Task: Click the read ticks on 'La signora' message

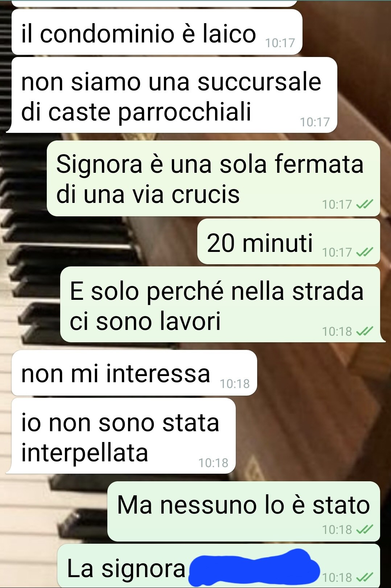Action: [365, 577]
